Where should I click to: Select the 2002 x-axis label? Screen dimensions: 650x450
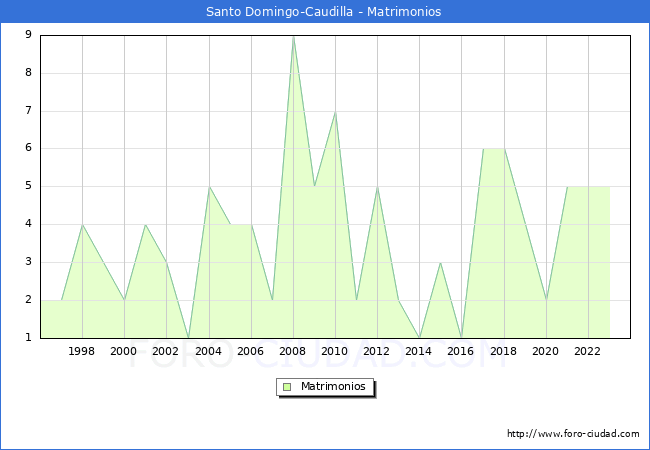pyautogui.click(x=165, y=351)
